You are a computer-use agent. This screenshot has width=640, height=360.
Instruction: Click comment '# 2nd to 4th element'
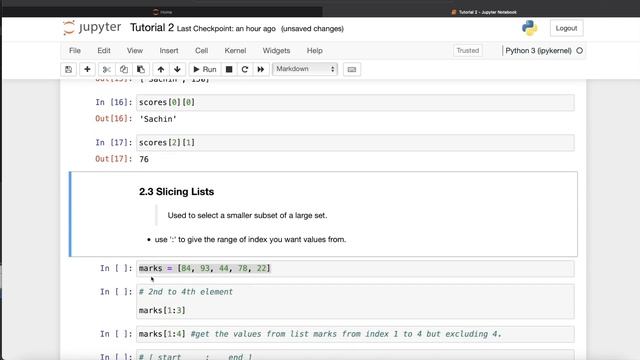(186, 292)
